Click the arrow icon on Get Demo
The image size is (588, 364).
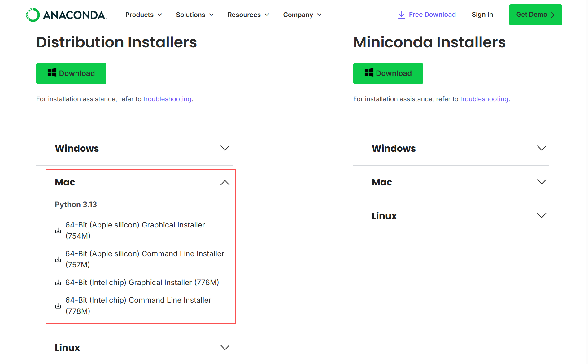553,15
